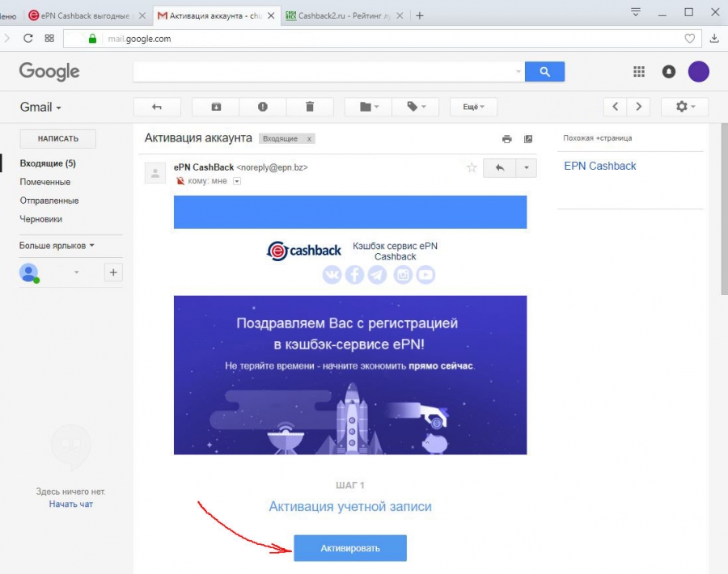The height and width of the screenshot is (574, 728).
Task: Open a new browser tab
Action: pos(420,15)
